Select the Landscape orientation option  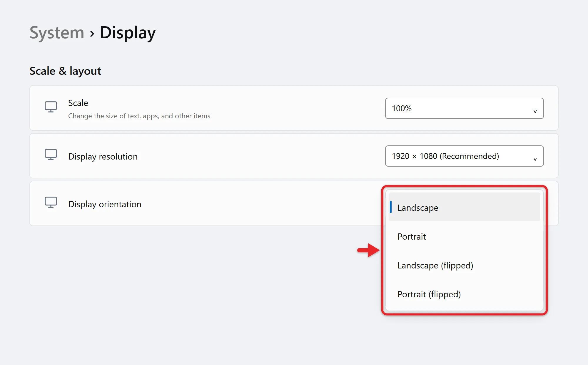pos(464,207)
